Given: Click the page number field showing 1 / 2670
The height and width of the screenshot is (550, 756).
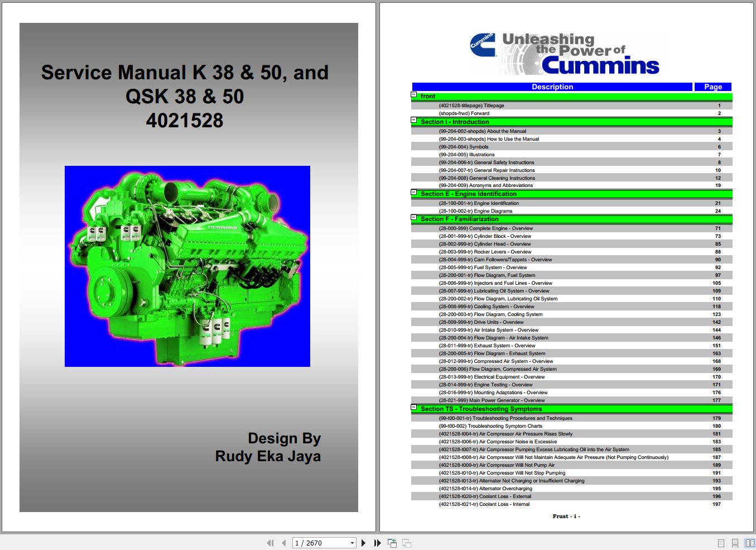Looking at the screenshot, I should 320,543.
